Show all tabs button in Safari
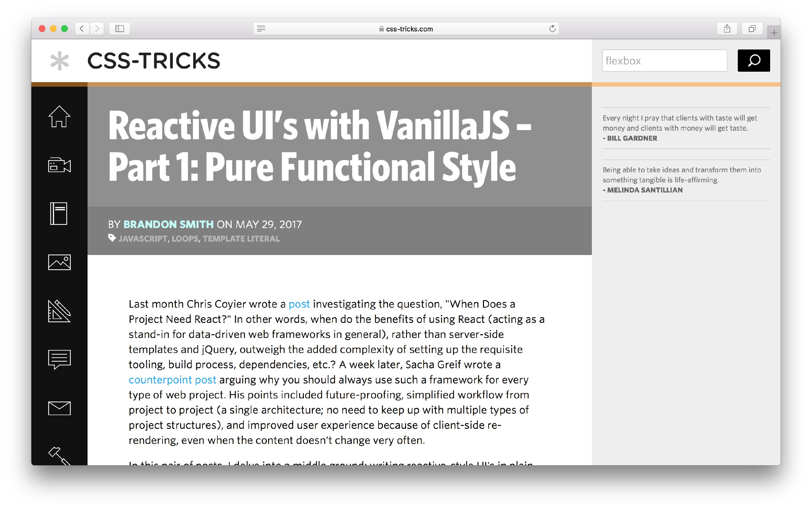 [x=752, y=28]
